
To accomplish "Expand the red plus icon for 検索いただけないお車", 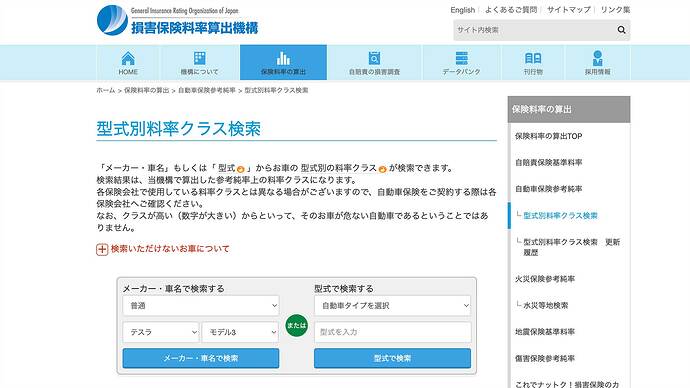I will coord(102,249).
